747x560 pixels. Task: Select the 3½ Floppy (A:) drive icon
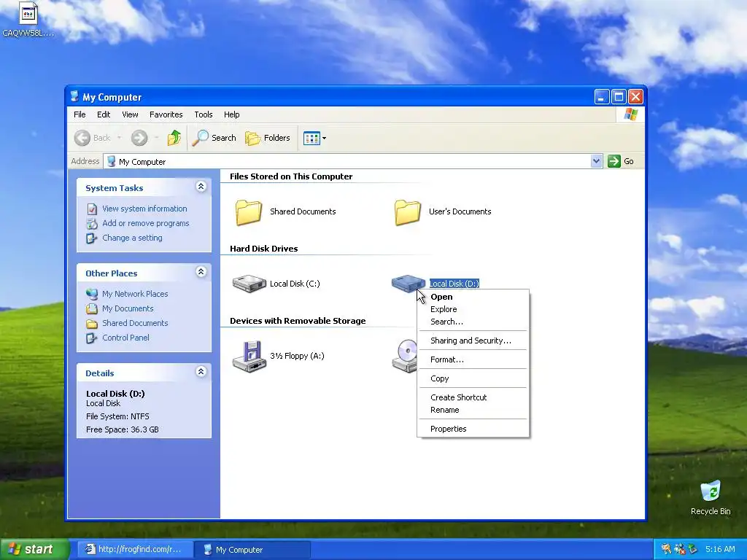[249, 356]
